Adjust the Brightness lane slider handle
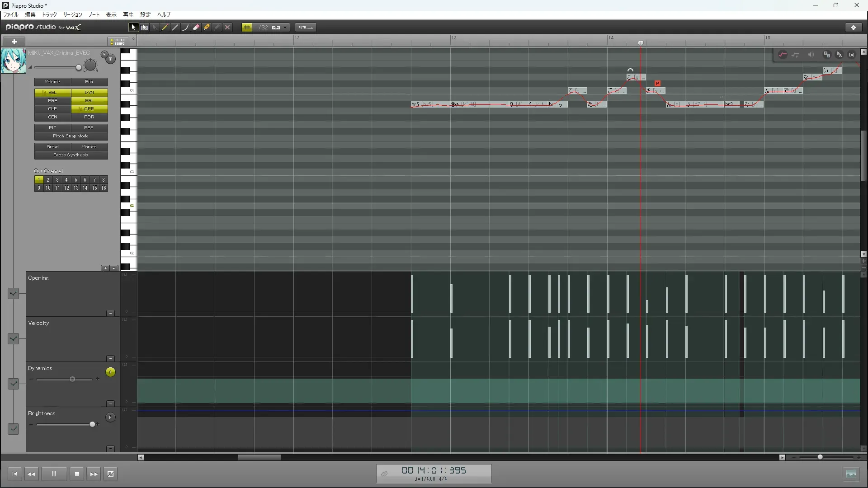Screen dimensions: 868x488 point(93,424)
